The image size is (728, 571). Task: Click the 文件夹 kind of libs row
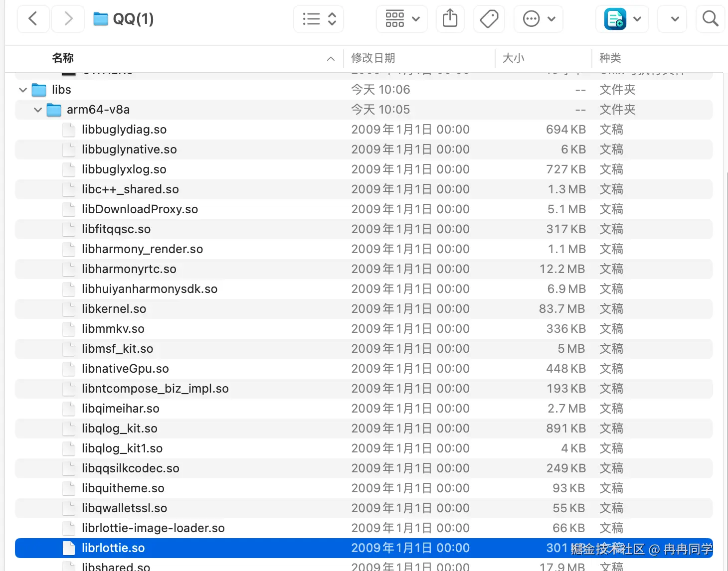617,90
